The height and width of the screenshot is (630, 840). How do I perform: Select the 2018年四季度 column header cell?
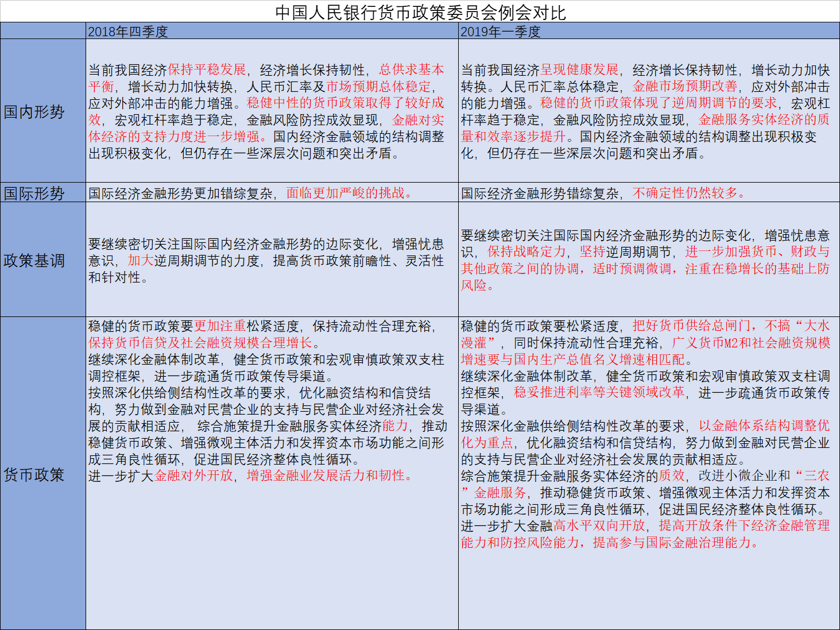coord(272,31)
